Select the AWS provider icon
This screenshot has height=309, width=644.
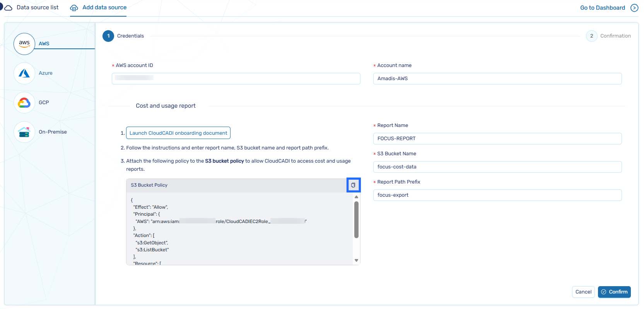click(x=24, y=44)
